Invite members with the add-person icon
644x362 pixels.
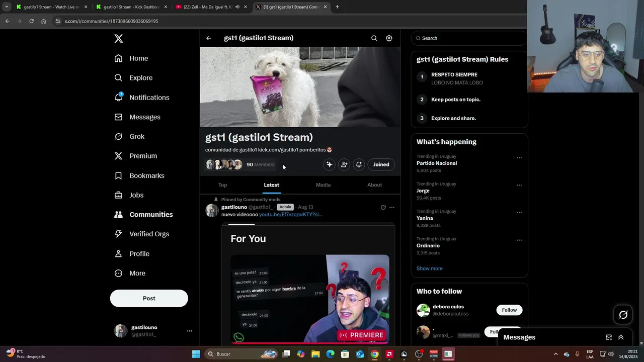tap(344, 164)
